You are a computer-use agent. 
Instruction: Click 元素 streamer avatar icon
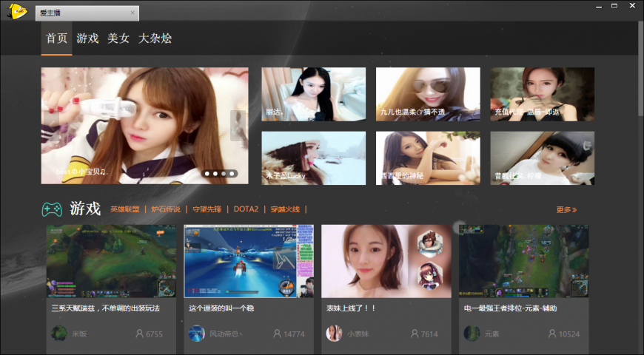coord(472,334)
